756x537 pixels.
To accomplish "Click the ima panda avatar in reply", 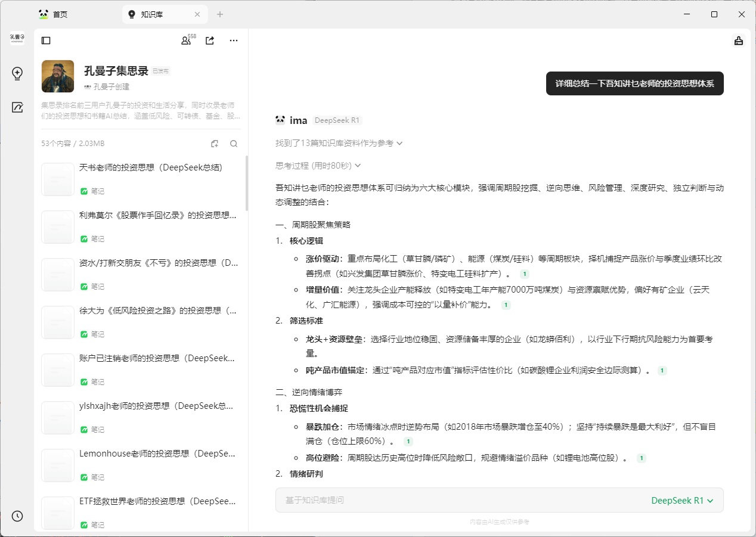I will pyautogui.click(x=280, y=120).
